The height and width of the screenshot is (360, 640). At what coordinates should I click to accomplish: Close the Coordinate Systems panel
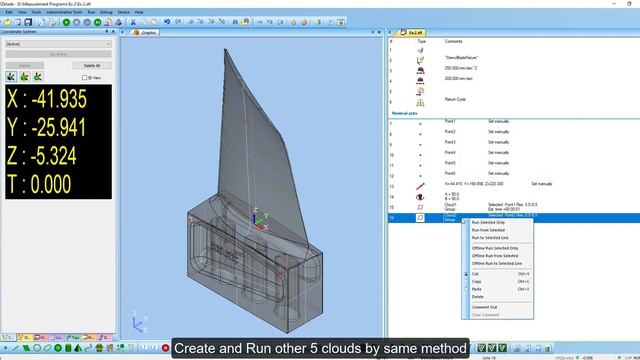[x=113, y=31]
